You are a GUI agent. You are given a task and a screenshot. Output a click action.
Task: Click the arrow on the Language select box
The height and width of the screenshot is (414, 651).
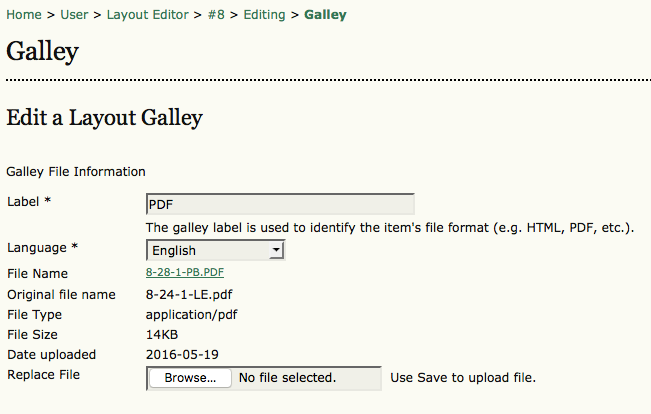pyautogui.click(x=277, y=250)
